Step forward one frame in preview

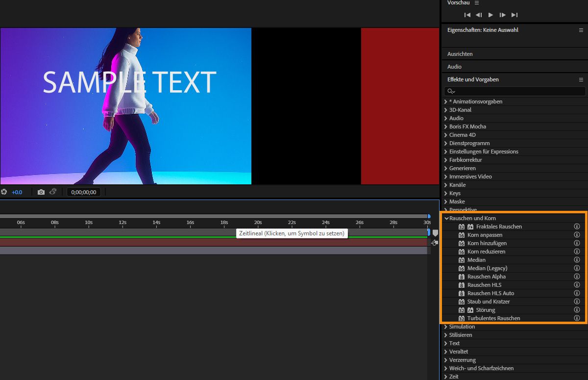(503, 15)
